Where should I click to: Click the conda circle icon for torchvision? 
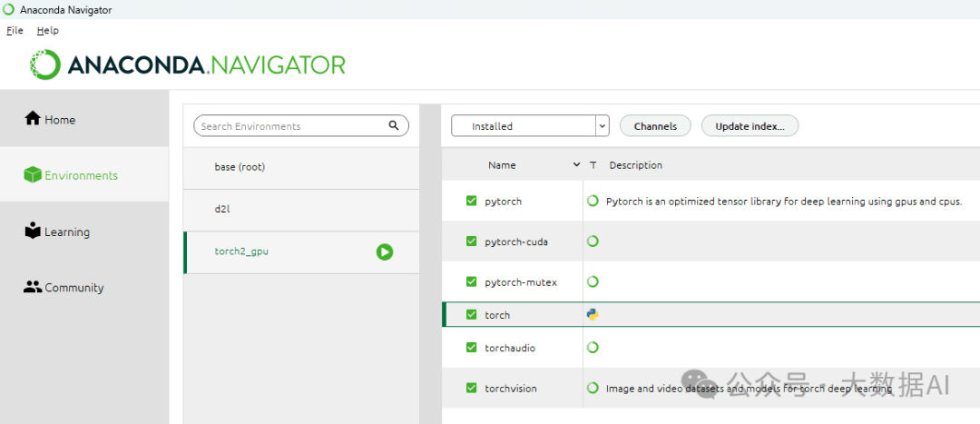[593, 388]
